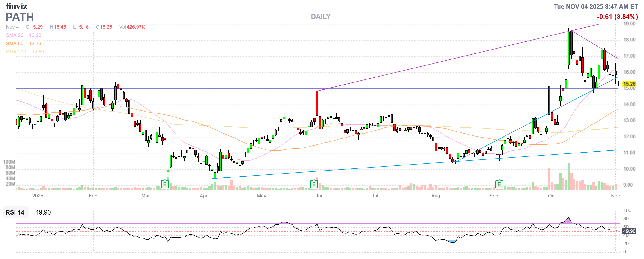
Task: Click the yellow 15.26 current price tag
Action: tap(629, 84)
